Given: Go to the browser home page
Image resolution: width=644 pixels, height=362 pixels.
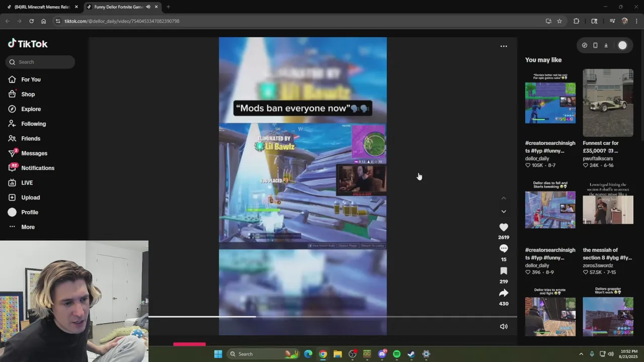Looking at the screenshot, I should (44, 21).
